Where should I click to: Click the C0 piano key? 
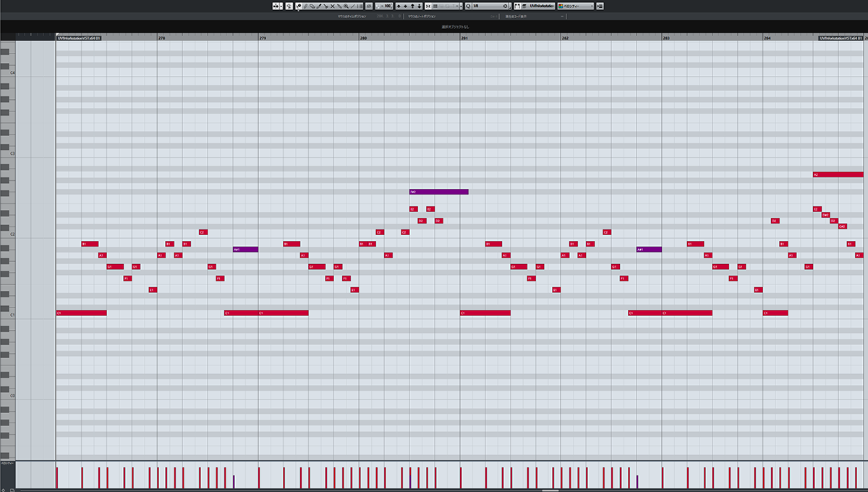click(x=7, y=396)
